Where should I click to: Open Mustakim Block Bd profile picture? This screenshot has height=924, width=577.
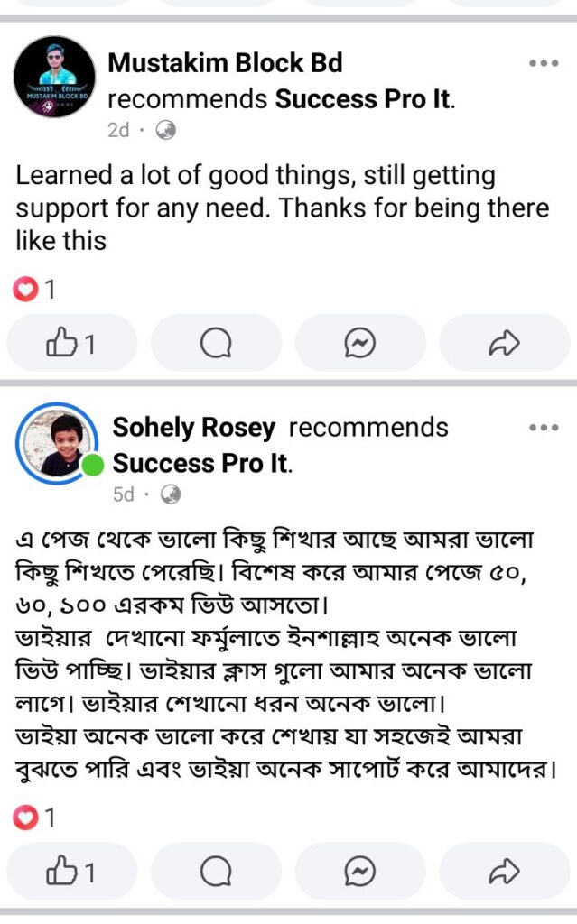point(54,77)
